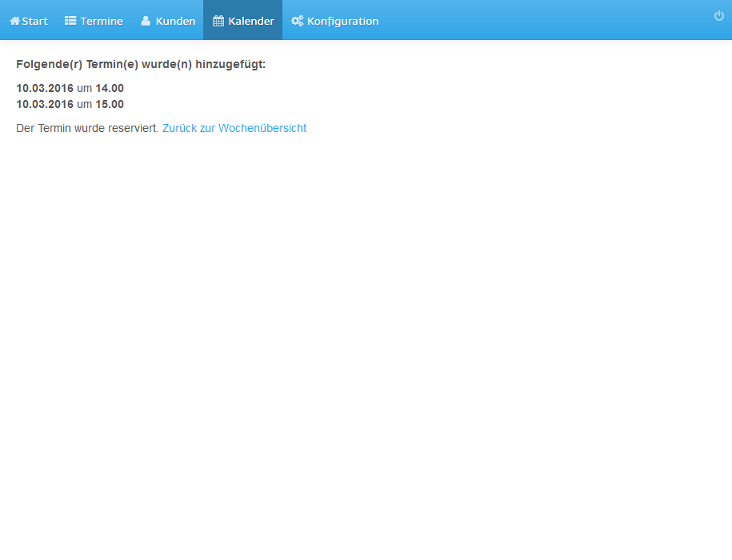
Task: Open the Start menu item
Action: pyautogui.click(x=29, y=21)
